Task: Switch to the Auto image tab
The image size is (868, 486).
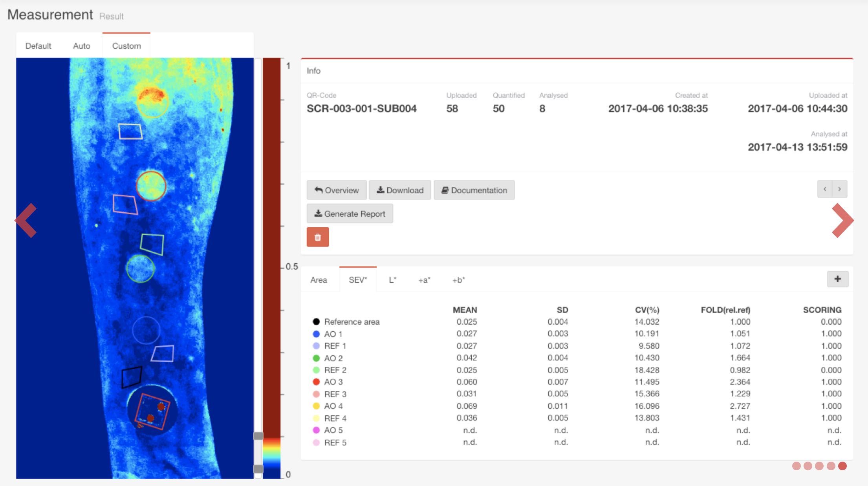Action: tap(82, 46)
